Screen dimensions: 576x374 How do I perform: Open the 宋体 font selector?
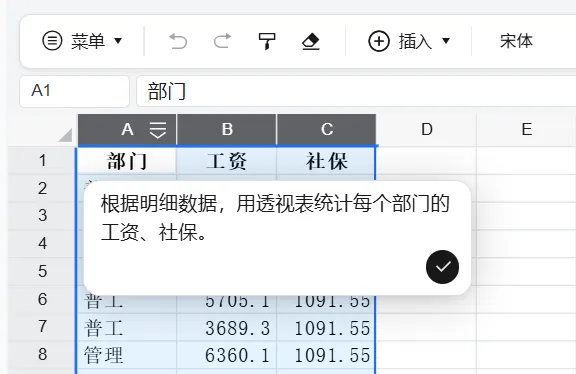(516, 41)
